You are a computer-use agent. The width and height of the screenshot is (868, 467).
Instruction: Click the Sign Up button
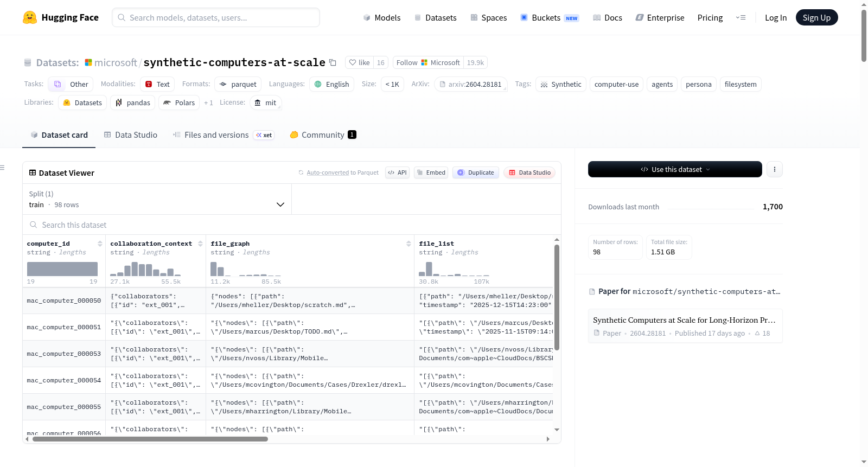coord(816,17)
